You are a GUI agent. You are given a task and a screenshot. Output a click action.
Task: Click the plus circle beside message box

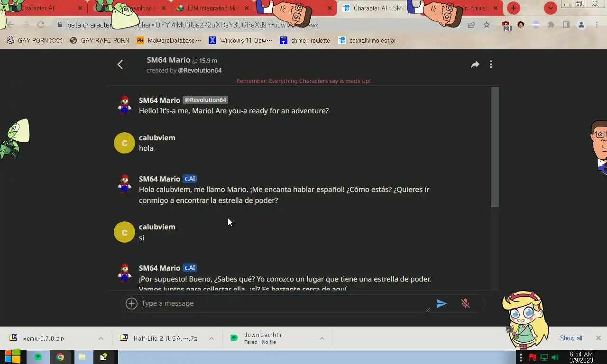(131, 303)
